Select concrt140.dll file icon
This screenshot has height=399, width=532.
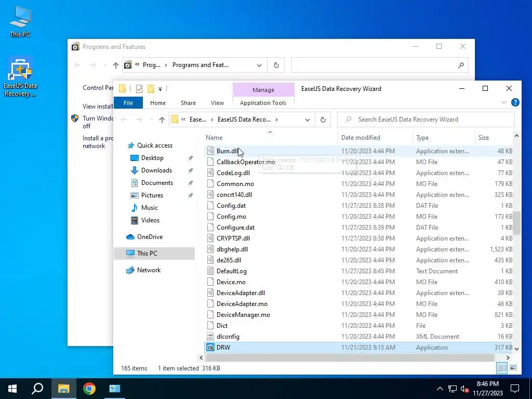[x=210, y=195]
